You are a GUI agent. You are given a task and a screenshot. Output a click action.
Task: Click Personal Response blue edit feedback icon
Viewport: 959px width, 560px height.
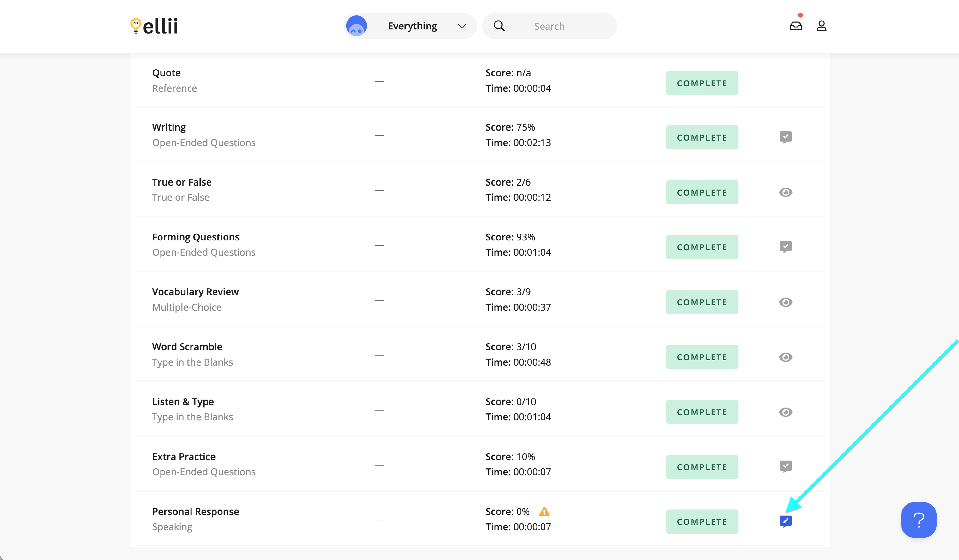tap(785, 521)
